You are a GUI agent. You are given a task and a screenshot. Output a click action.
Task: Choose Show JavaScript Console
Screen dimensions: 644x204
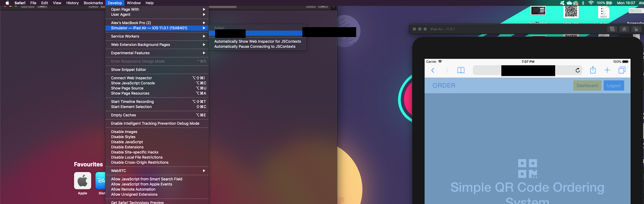[157, 83]
